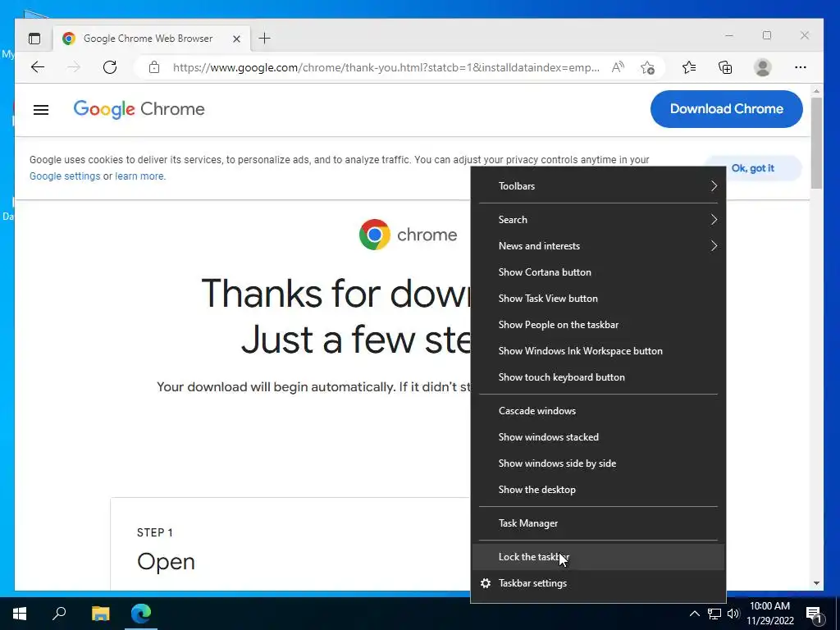
Task: Click the Download Chrome button
Action: [x=727, y=109]
